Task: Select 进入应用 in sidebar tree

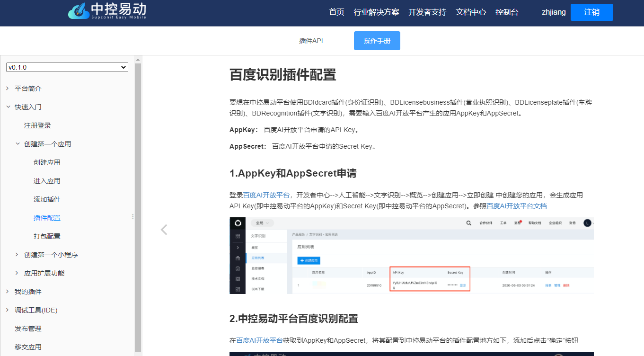Action: [47, 181]
